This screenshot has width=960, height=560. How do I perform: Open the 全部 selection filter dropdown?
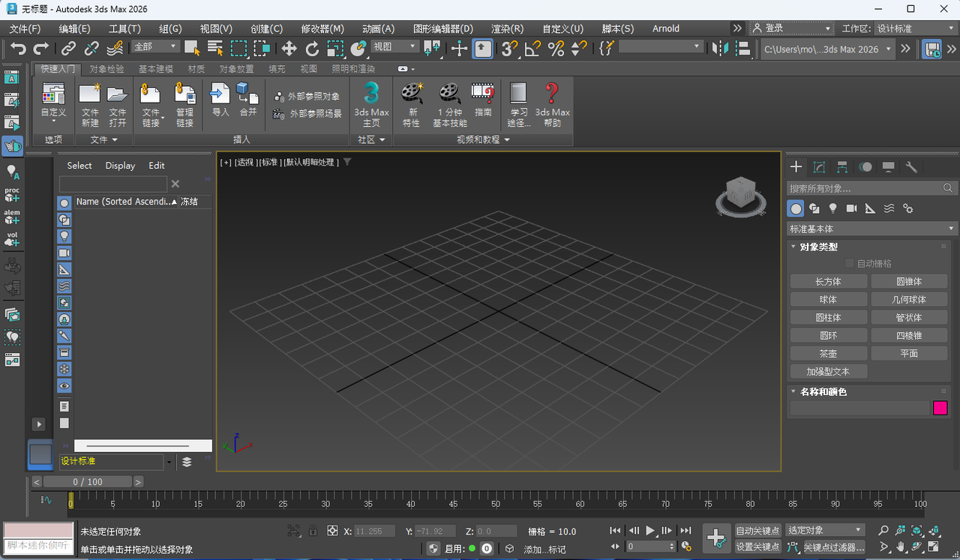156,46
